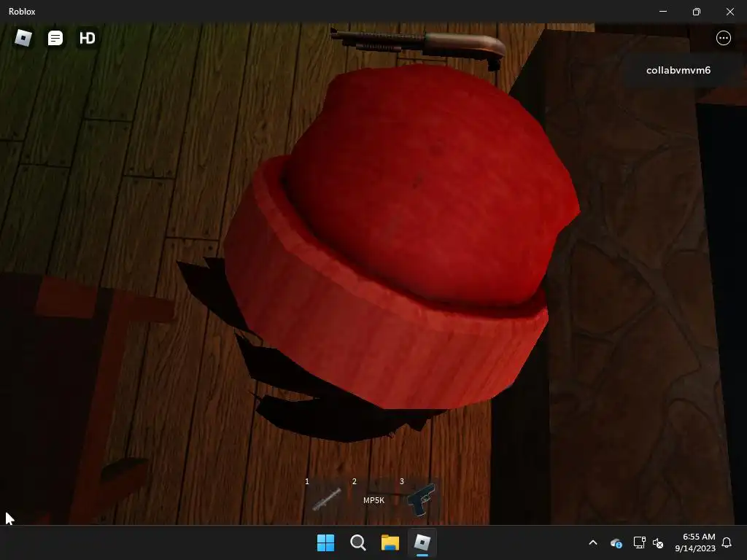Screen dimensions: 747x560
Task: Open the OneDrive cloud tray icon
Action: click(x=616, y=542)
